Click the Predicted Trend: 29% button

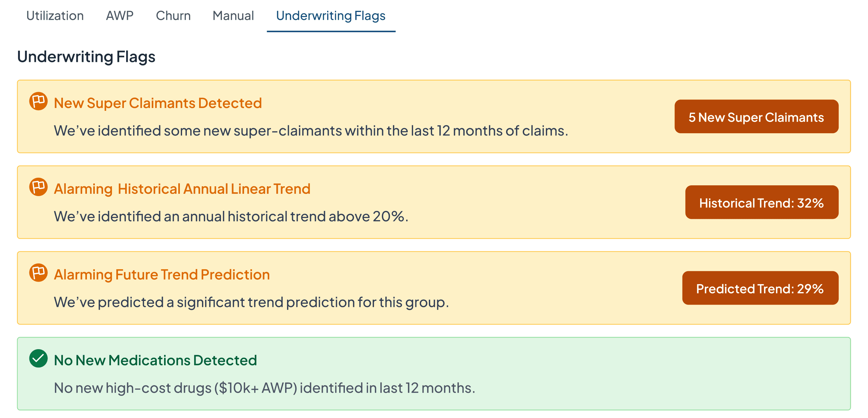point(760,288)
